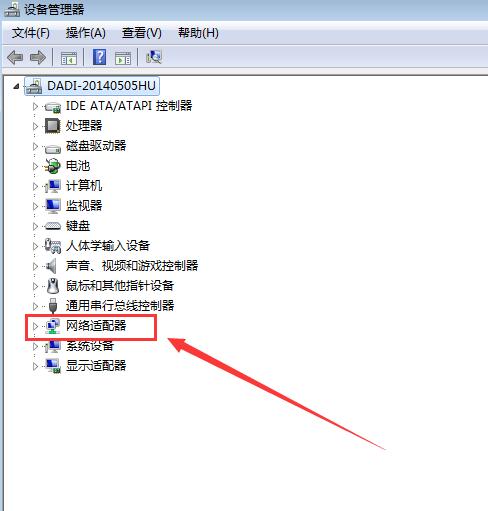Click the Back arrow toolbar icon
488x511 pixels.
[x=15, y=57]
